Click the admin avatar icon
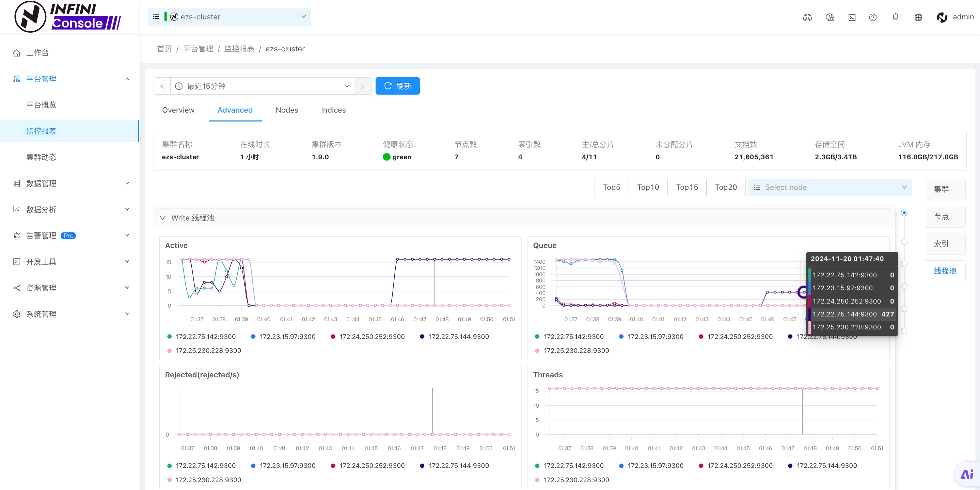 tap(942, 17)
